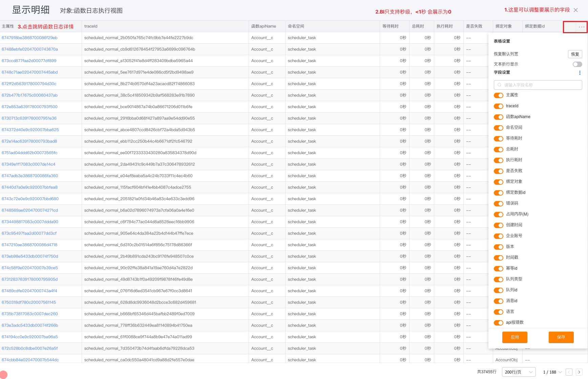The image size is (588, 379).
Task: Open log link 6747918be3868700086f29eb
Action: [x=29, y=38]
